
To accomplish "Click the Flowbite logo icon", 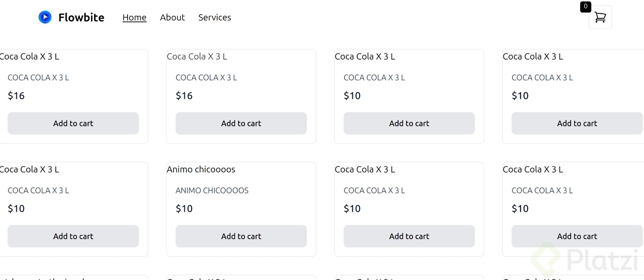I will 45,17.
